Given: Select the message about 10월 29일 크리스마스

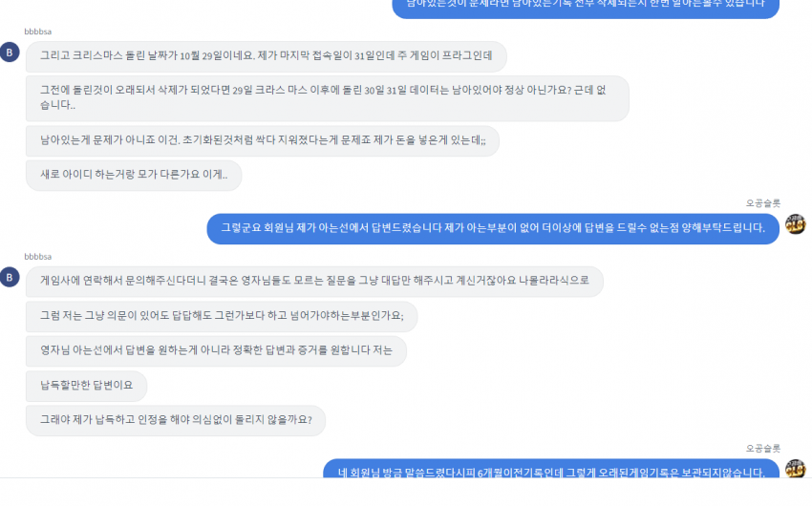Looking at the screenshot, I should tap(267, 56).
